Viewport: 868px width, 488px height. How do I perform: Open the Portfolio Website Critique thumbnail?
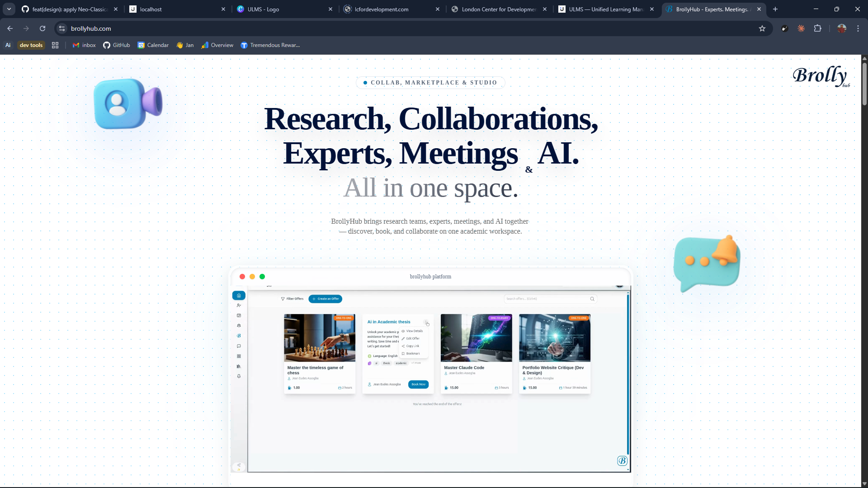555,338
